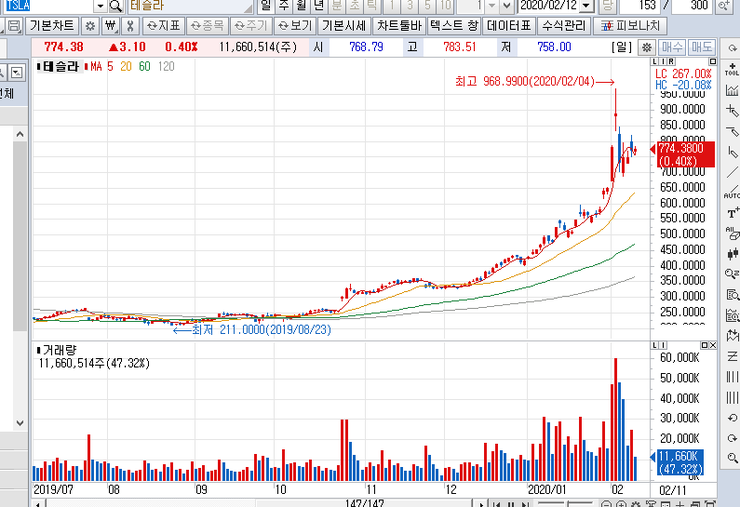Open chart settings gear next to 기본차트
740x507 pixels.
[x=90, y=26]
